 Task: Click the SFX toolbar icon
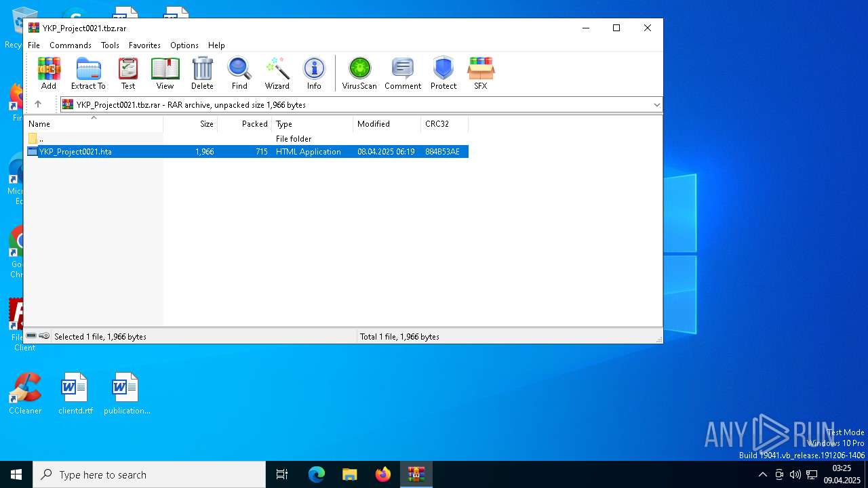pyautogui.click(x=481, y=73)
